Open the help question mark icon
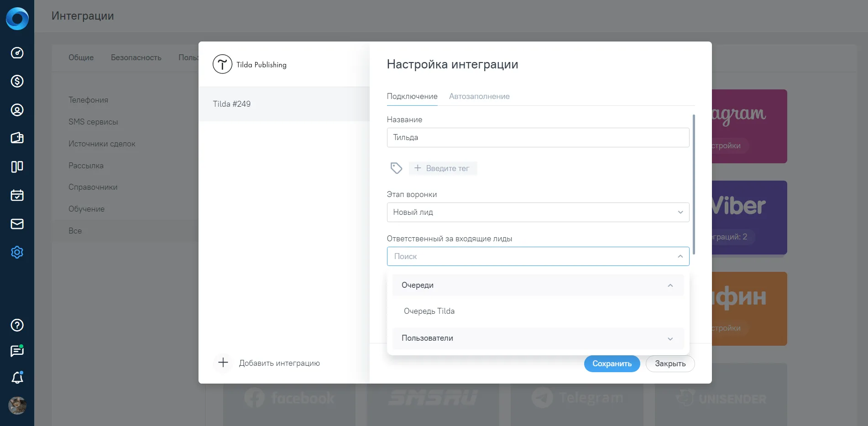The width and height of the screenshot is (868, 426). coord(17,325)
